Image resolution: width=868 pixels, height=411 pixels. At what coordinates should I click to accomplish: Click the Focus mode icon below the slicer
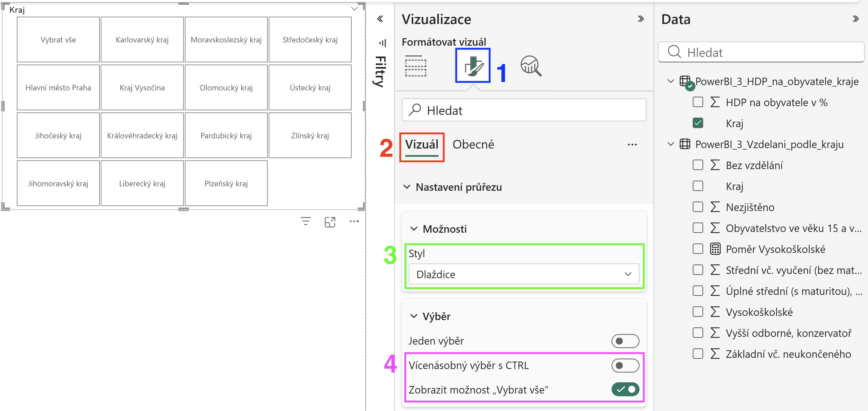point(330,222)
